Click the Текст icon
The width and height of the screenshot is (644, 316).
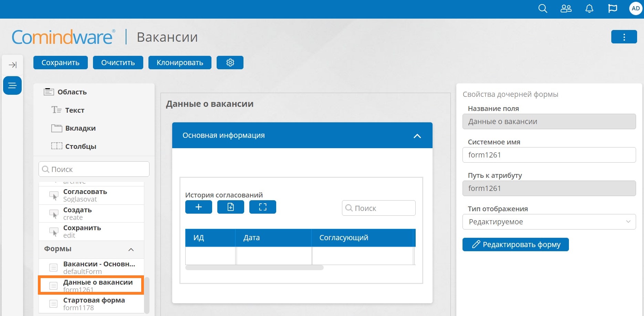click(x=56, y=110)
